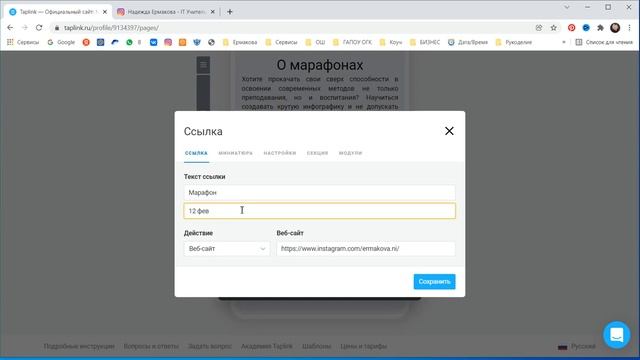Viewport: 640px width, 360px height.
Task: Reload the page with the refresh icon
Action: 39,28
